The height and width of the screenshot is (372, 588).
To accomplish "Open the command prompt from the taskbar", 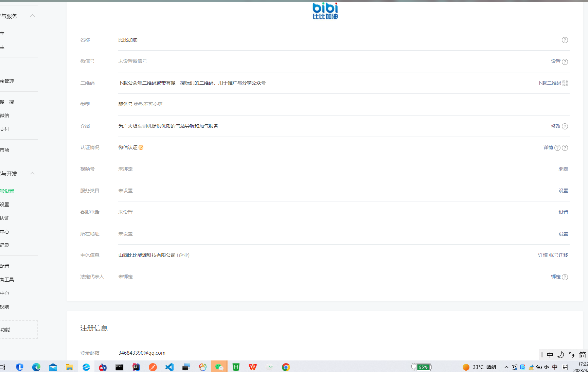I will (x=119, y=367).
